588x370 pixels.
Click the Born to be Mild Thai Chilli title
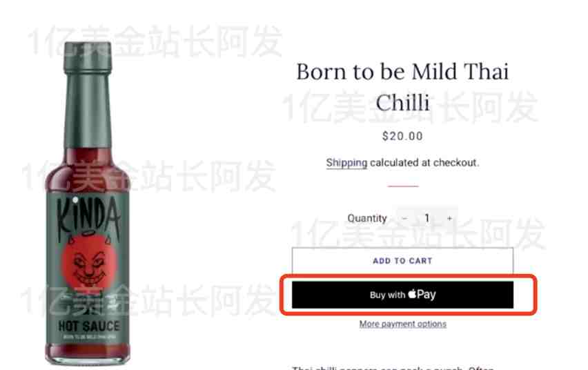[402, 87]
